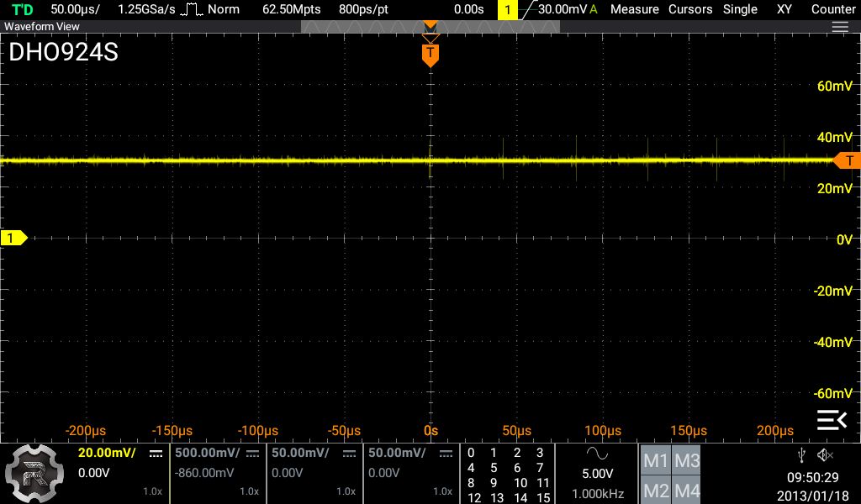The height and width of the screenshot is (504, 861).
Task: Click the orange trigger position marker T
Action: pos(430,55)
